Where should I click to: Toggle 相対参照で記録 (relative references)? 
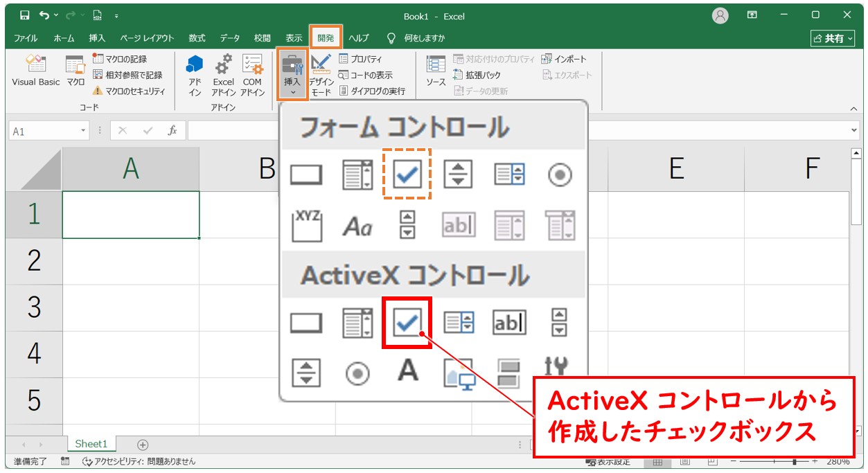pos(127,75)
